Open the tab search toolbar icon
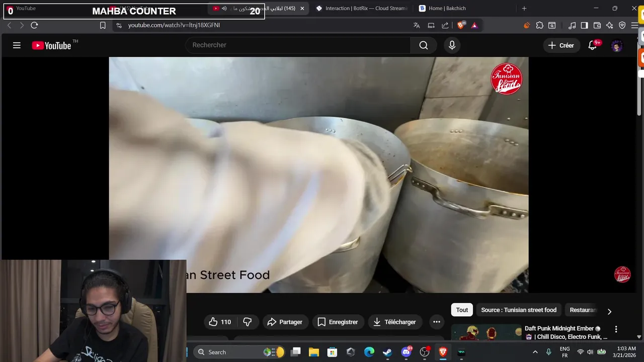644x362 pixels. tap(552, 25)
